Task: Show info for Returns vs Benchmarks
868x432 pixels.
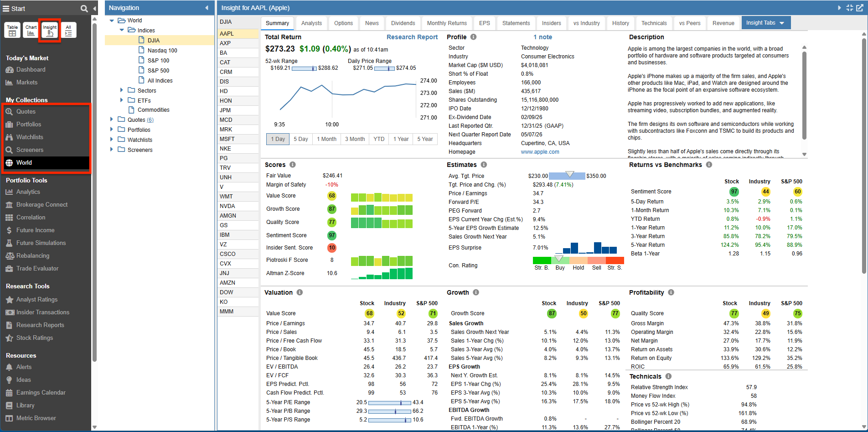Action: click(x=709, y=165)
